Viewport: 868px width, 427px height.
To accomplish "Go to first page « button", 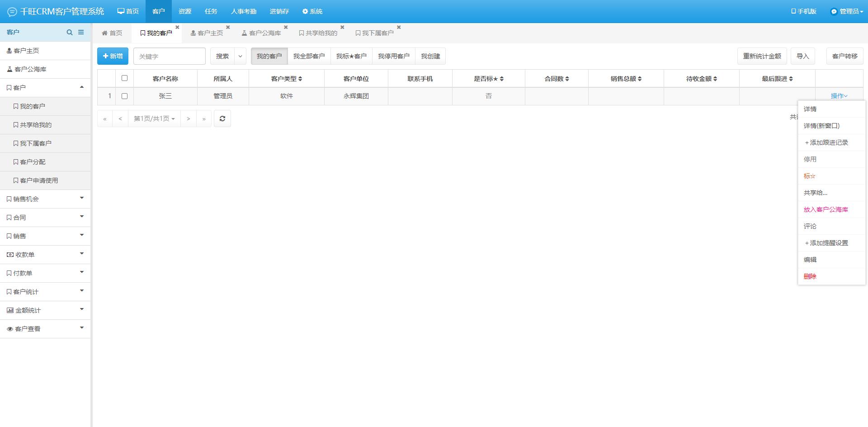I will point(105,119).
